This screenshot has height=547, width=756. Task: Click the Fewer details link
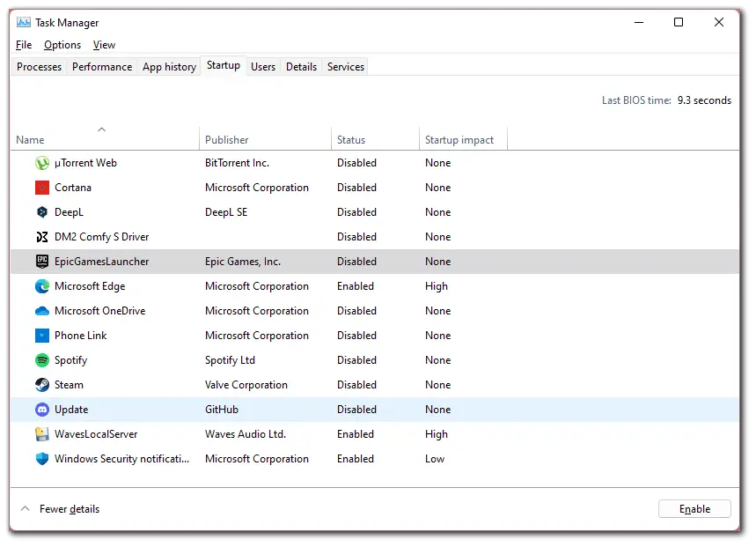coord(70,509)
